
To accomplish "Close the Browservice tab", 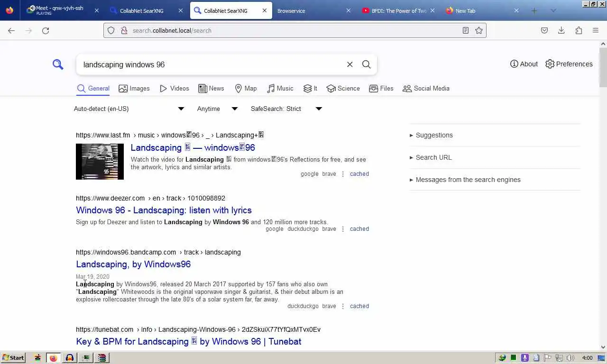I will 349,10.
